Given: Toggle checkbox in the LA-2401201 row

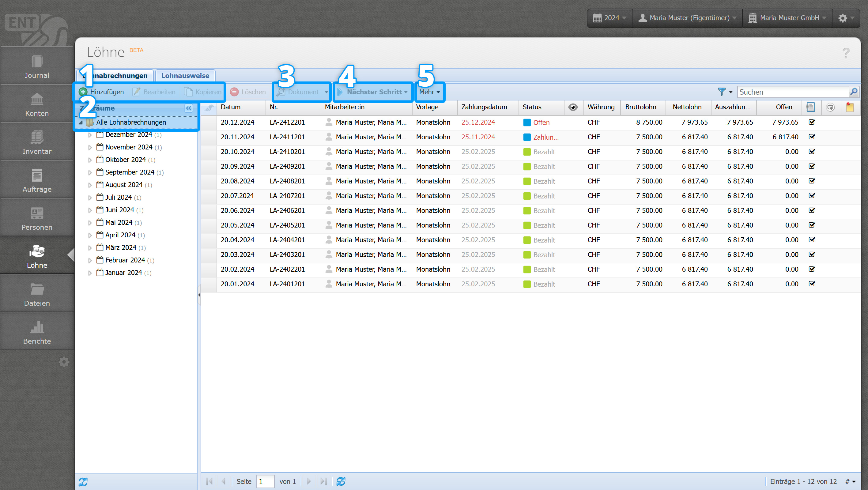Looking at the screenshot, I should coord(812,284).
